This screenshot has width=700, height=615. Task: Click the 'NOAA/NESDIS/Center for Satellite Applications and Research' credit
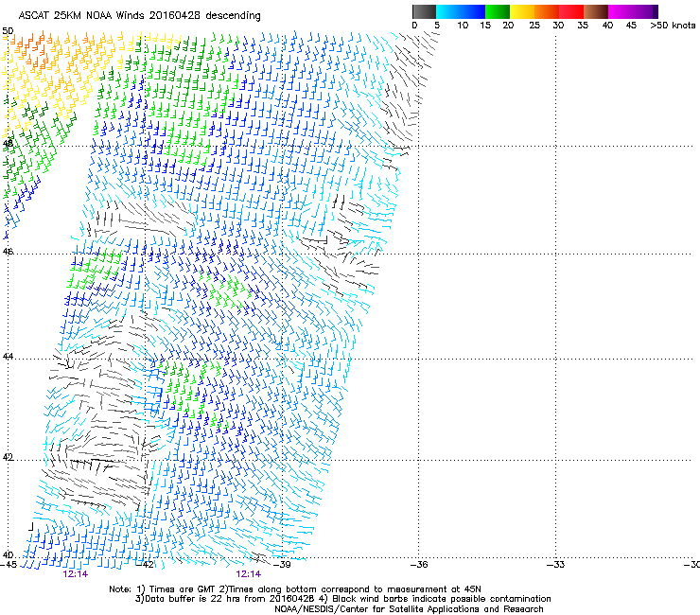pyautogui.click(x=409, y=609)
